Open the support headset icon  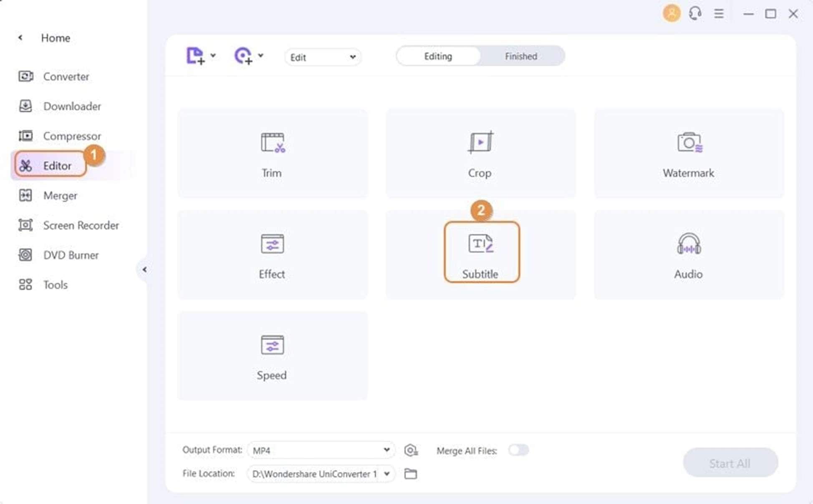tap(695, 13)
